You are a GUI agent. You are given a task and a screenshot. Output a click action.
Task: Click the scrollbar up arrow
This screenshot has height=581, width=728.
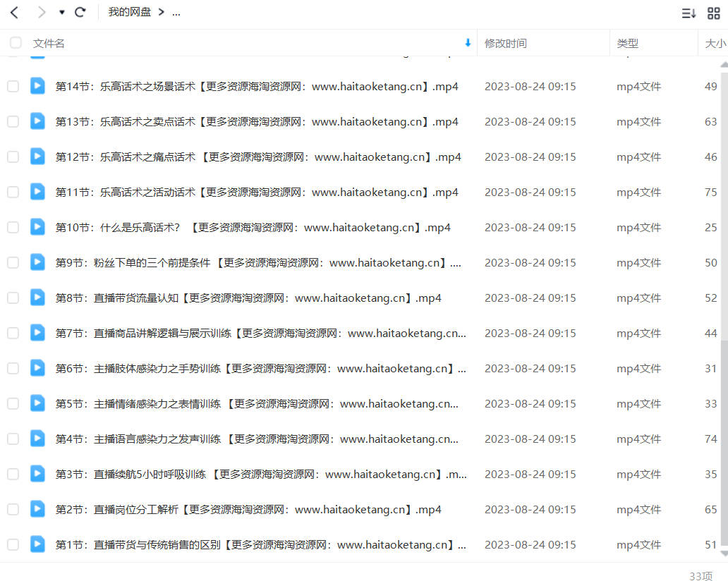pyautogui.click(x=724, y=64)
